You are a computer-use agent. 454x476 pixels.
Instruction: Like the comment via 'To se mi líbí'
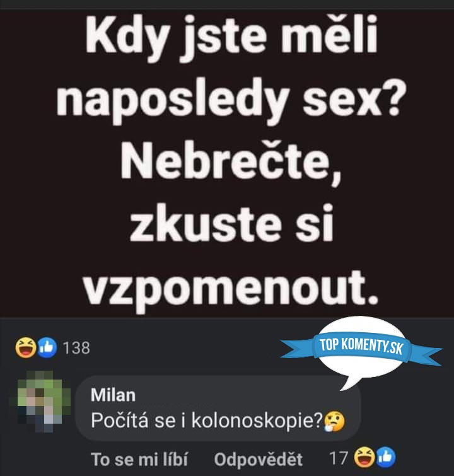pyautogui.click(x=139, y=459)
